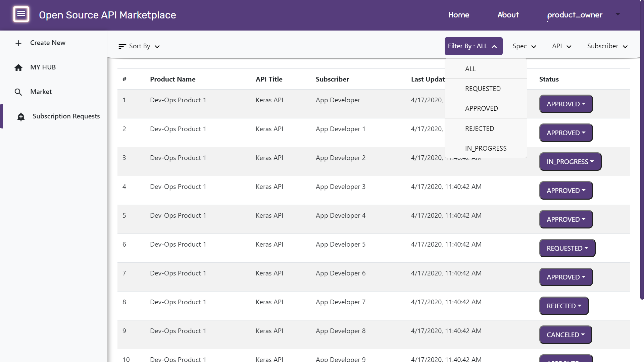Click the Market search magnifier icon
This screenshot has height=362, width=644.
point(18,92)
